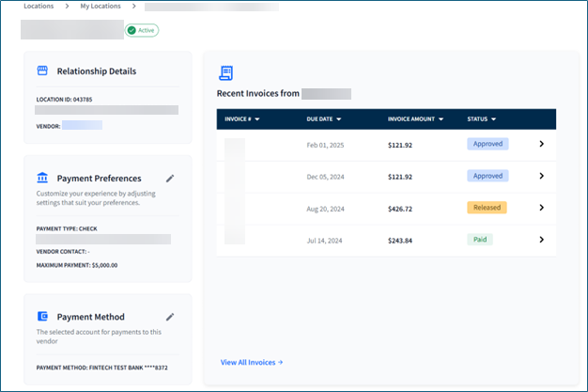Image resolution: width=588 pixels, height=392 pixels.
Task: Edit Payment Method with pencil icon
Action: coord(170,317)
